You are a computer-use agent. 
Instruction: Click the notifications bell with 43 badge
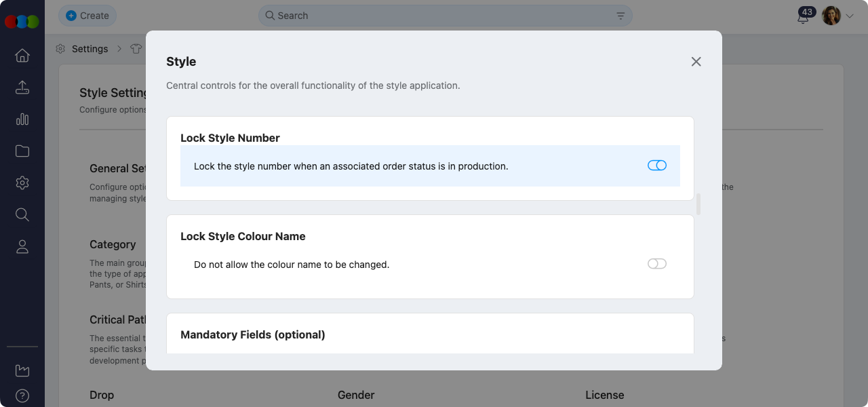[804, 17]
